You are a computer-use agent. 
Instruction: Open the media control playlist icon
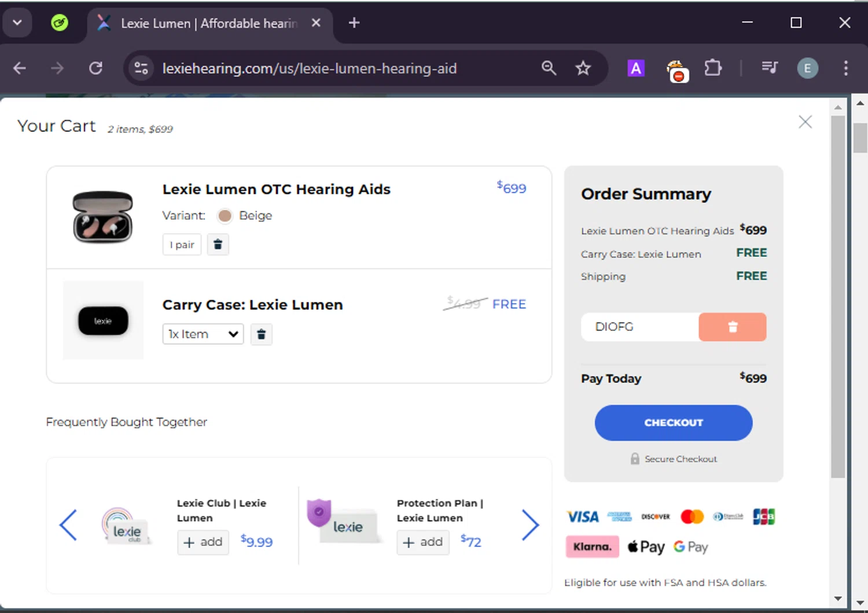(769, 68)
